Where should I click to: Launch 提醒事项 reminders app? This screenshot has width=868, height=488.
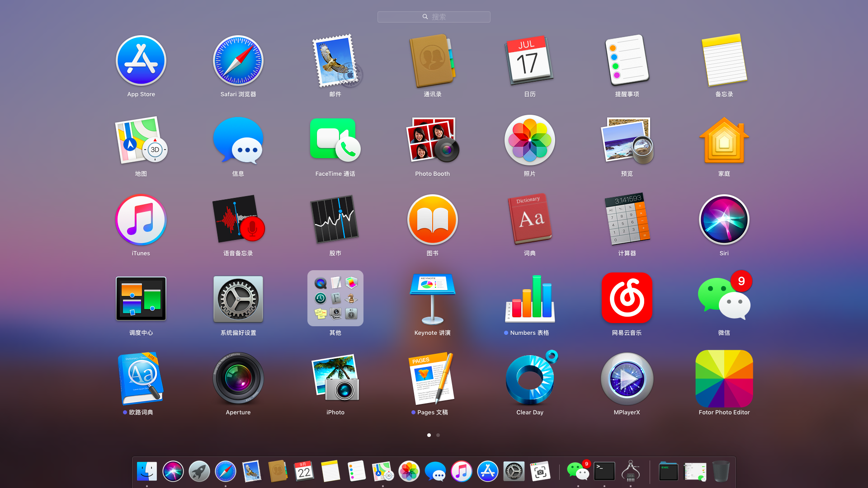[x=627, y=61]
